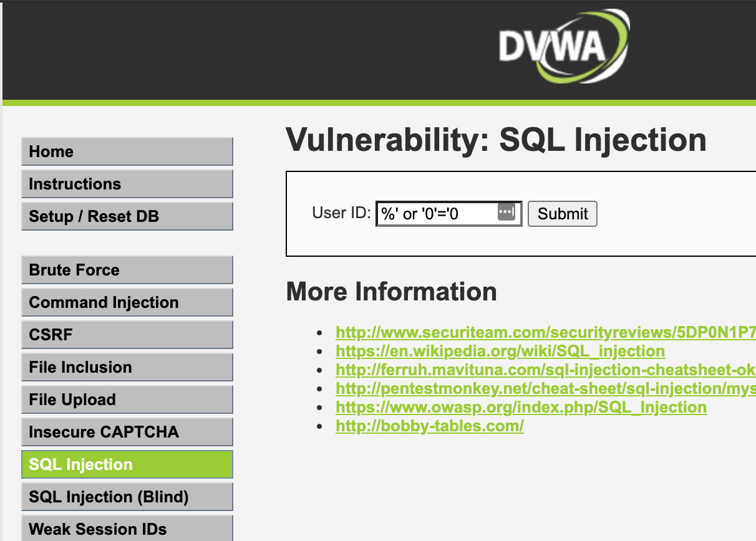
Task: Click the DVWA logo in header
Action: [x=565, y=45]
